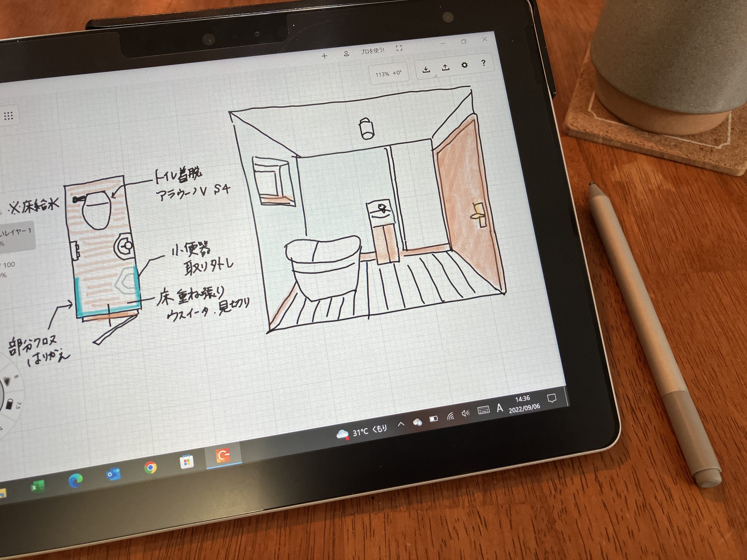Click the 113% zoom value
Viewport: 747px width, 560px height.
pos(382,74)
